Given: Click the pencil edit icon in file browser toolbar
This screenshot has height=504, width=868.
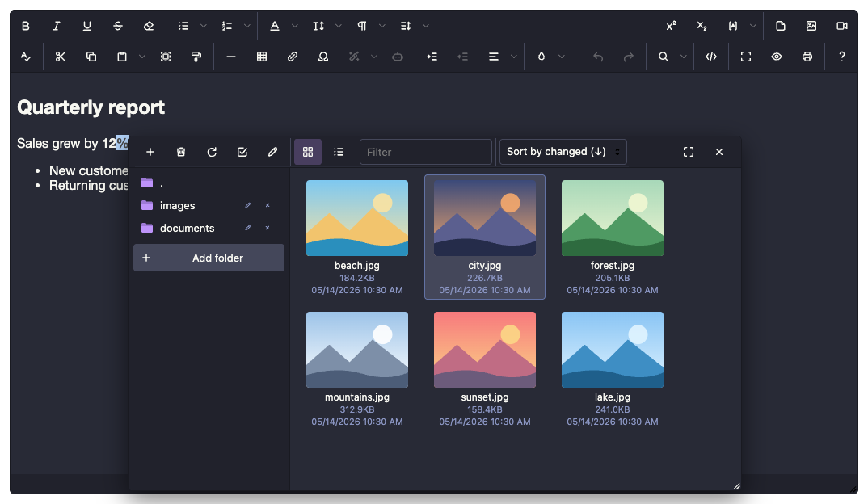Looking at the screenshot, I should coord(273,152).
